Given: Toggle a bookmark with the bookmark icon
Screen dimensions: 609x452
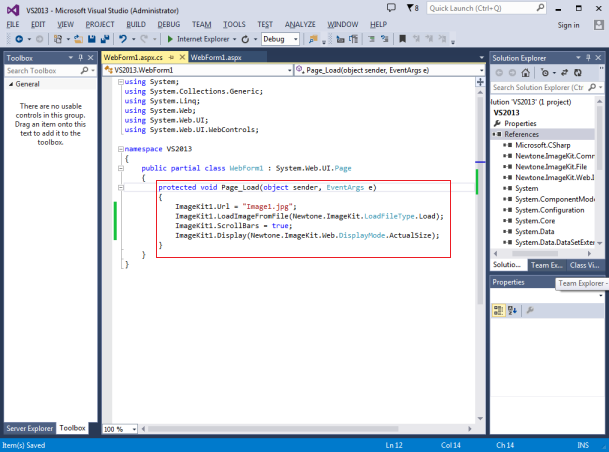Looking at the screenshot, I should click(x=402, y=39).
